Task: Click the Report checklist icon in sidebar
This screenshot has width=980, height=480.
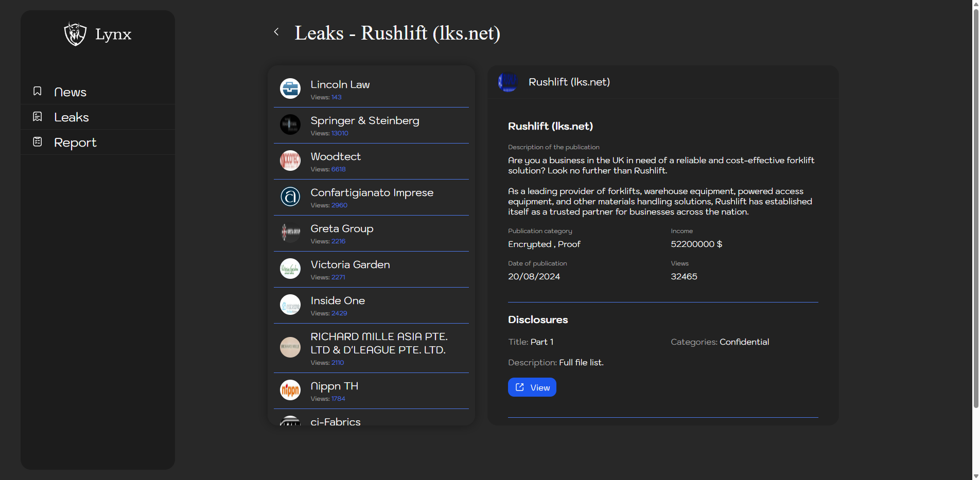Action: (38, 141)
